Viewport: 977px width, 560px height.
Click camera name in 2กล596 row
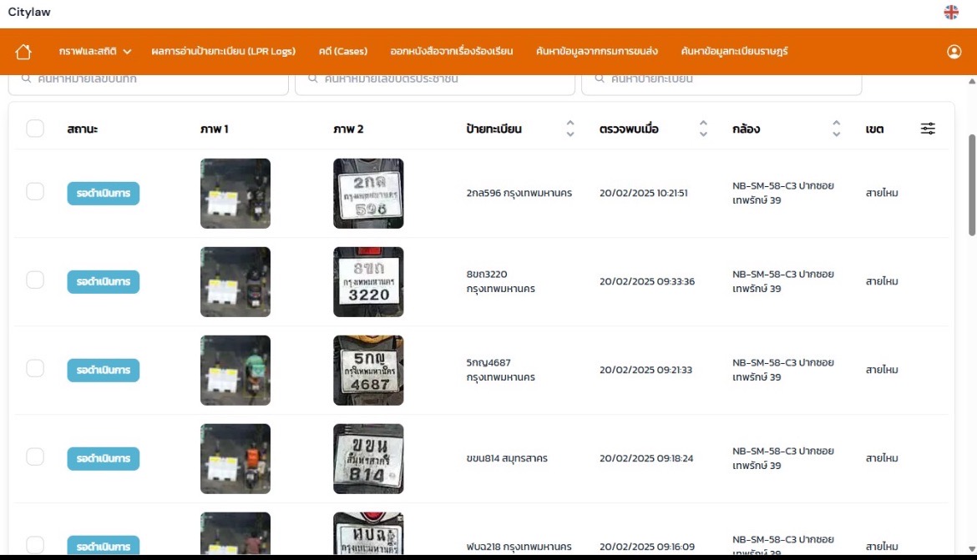point(783,193)
